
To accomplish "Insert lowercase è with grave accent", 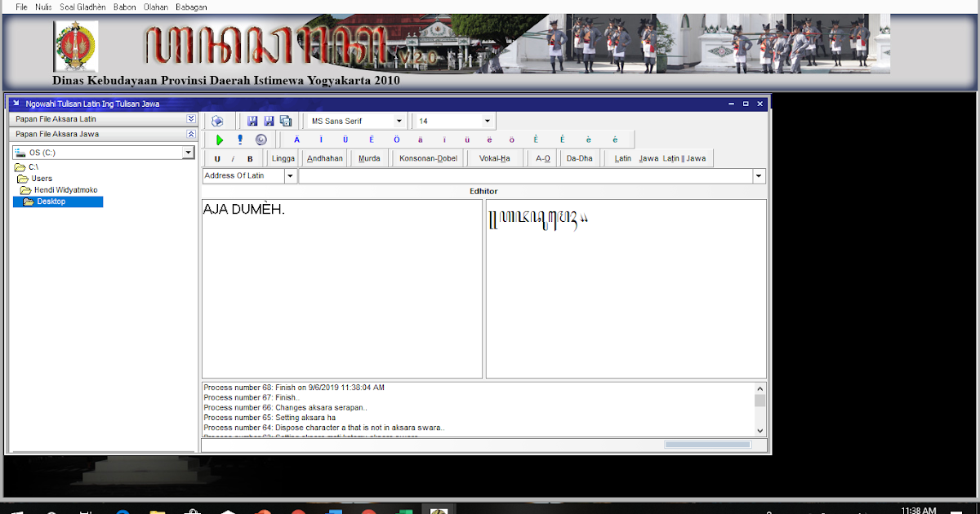I will (x=589, y=140).
